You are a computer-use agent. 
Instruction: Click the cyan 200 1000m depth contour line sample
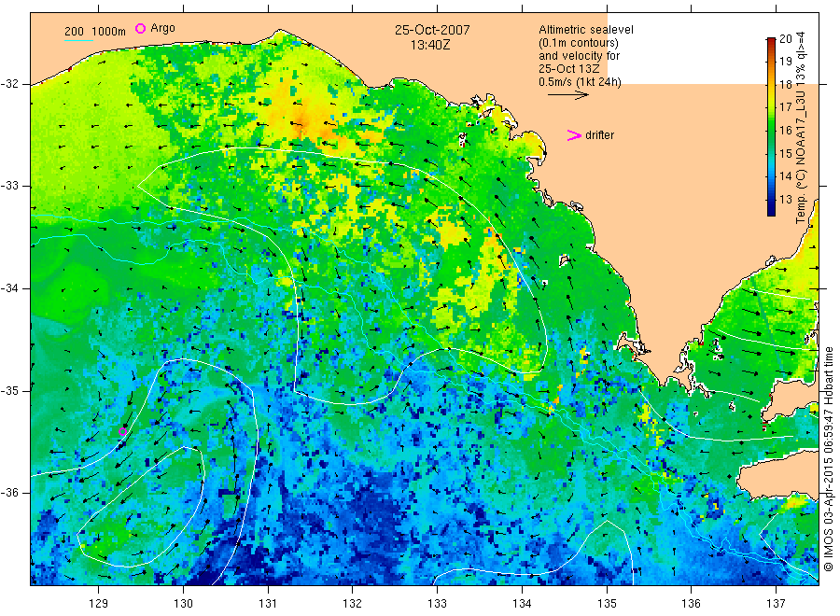tap(78, 40)
